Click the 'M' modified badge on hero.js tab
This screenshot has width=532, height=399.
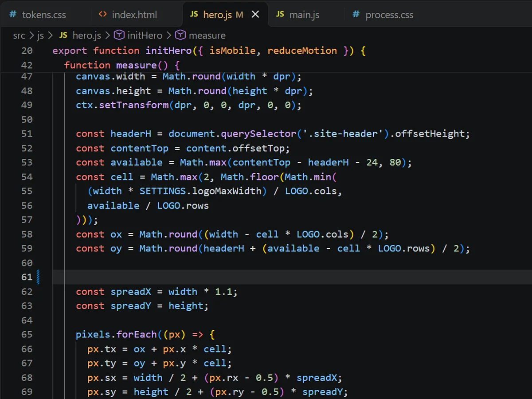(239, 15)
